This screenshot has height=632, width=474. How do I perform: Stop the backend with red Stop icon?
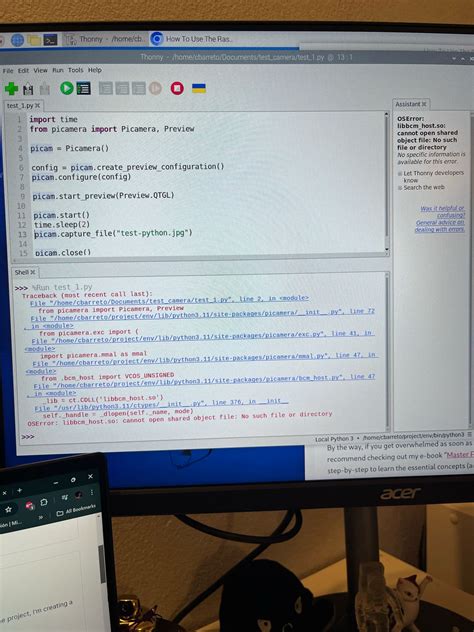click(177, 88)
